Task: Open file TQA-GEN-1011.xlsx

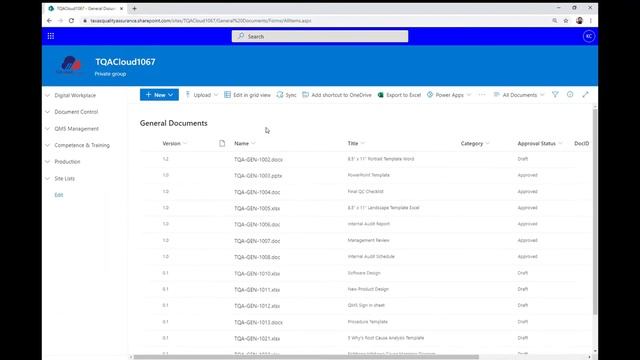Action: tap(257, 290)
